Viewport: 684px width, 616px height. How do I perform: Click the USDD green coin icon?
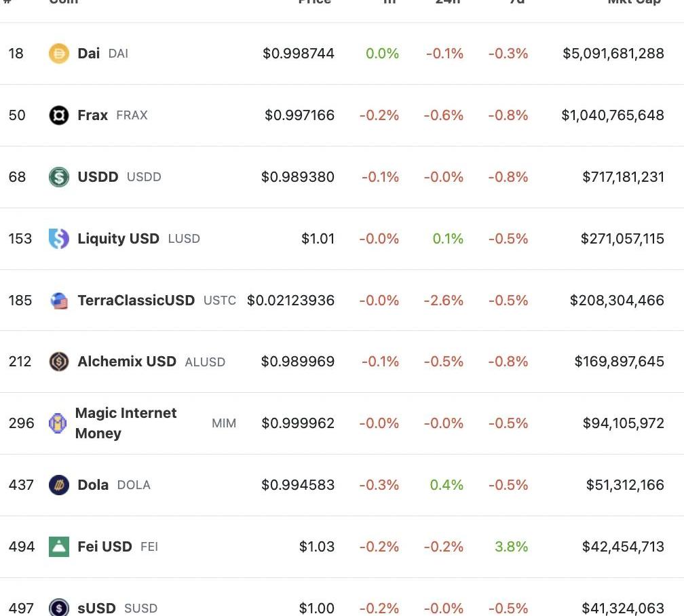59,177
